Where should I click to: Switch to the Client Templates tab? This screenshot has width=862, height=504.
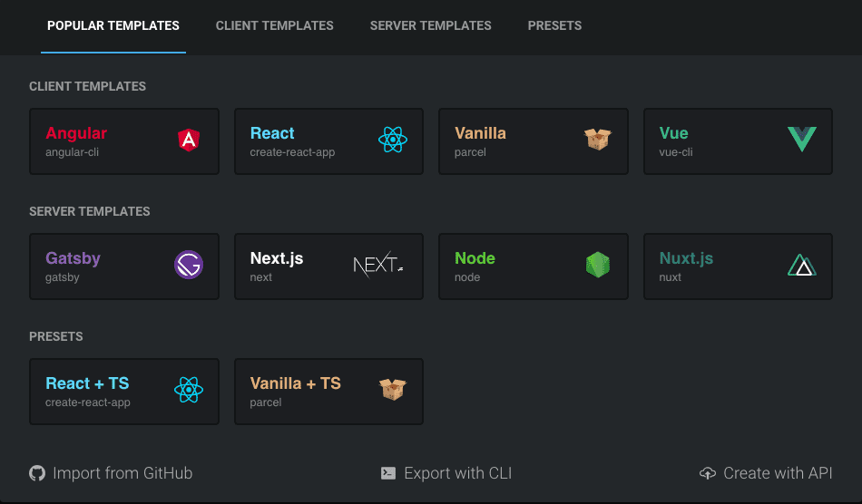click(274, 25)
